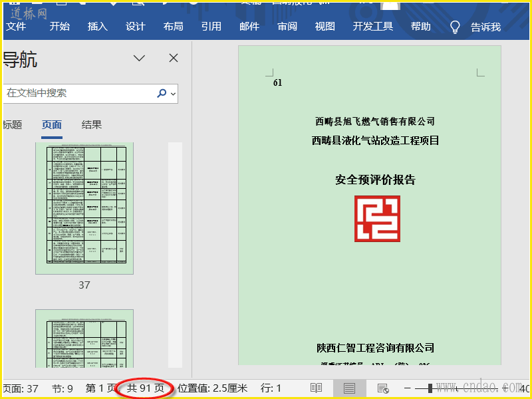Switch to the 引用 ribbon tab
The height and width of the screenshot is (399, 532).
[x=211, y=26]
